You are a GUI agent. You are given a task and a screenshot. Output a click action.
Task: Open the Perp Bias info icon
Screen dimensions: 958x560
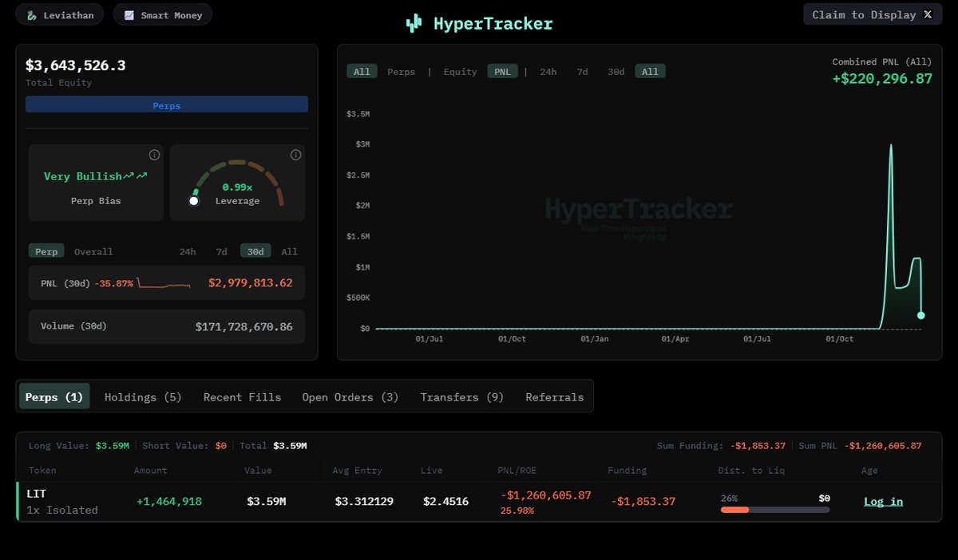click(154, 155)
